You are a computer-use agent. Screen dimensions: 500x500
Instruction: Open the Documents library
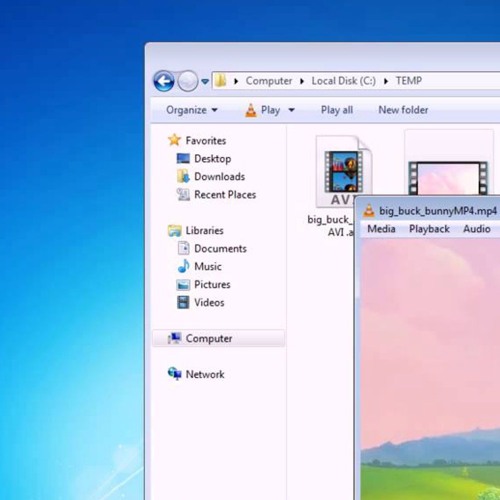click(x=220, y=249)
